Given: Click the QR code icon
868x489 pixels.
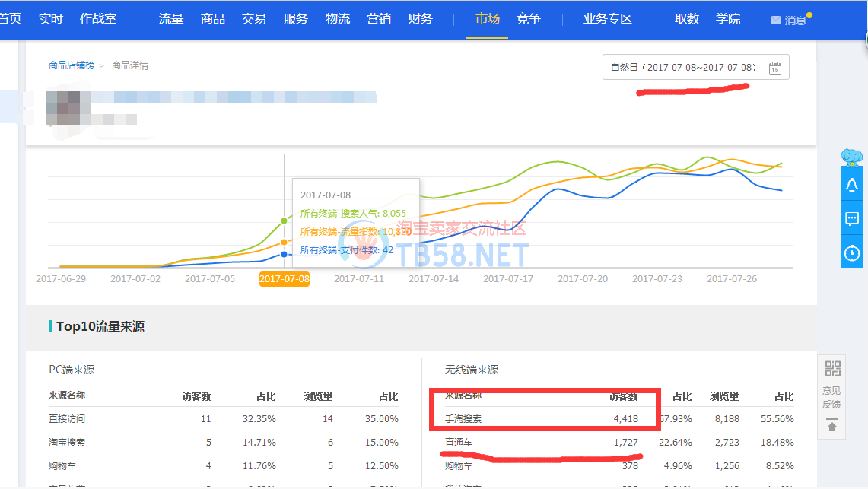Looking at the screenshot, I should [x=832, y=370].
